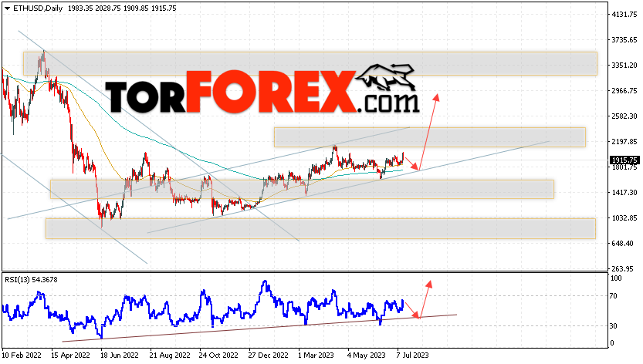Select the ETHUSD,Daily symbol title
The height and width of the screenshot is (364, 643).
[x=38, y=8]
